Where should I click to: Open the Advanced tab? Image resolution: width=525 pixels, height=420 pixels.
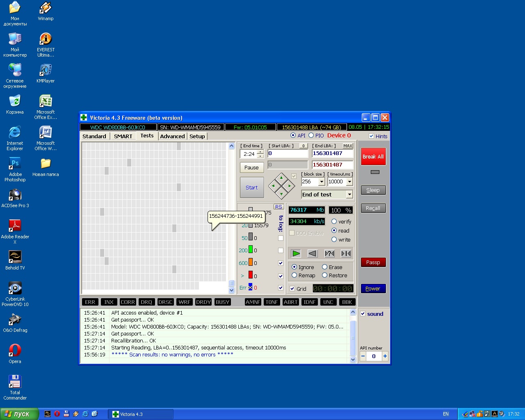pos(172,136)
